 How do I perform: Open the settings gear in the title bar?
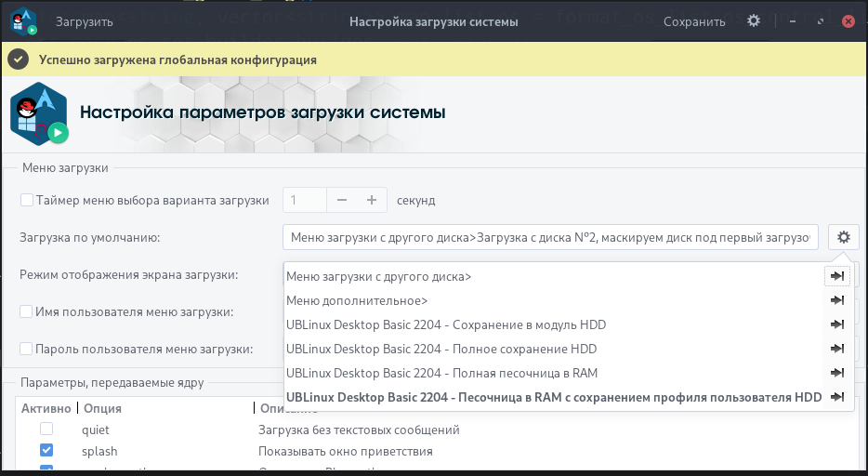coord(754,20)
